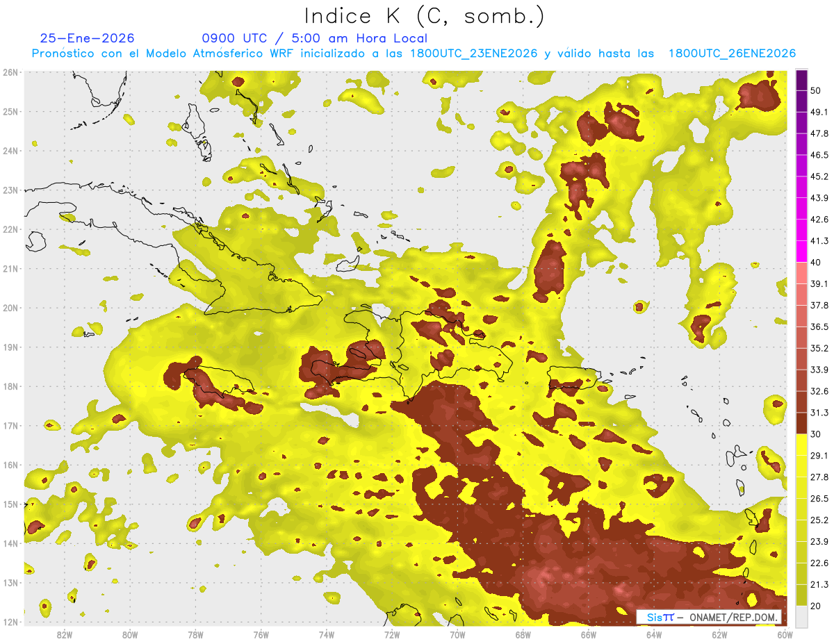Click the color bar value '46.5'

pos(819,155)
